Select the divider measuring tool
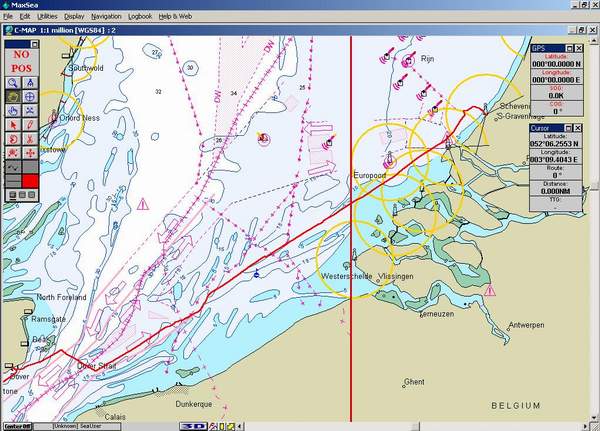 (x=29, y=83)
